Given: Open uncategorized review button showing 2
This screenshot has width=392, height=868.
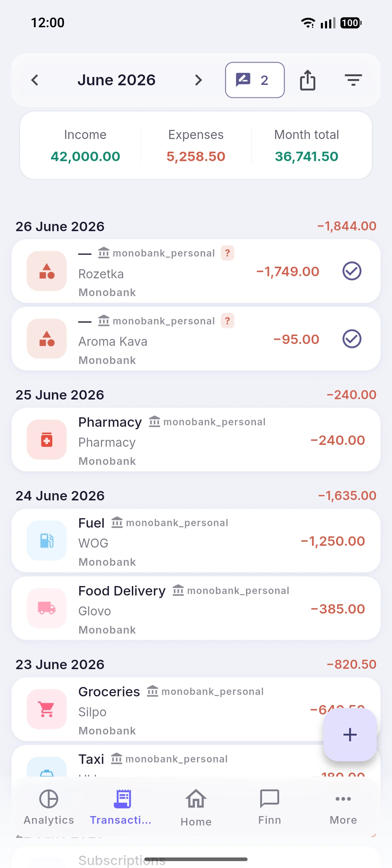Looking at the screenshot, I should pyautogui.click(x=255, y=80).
